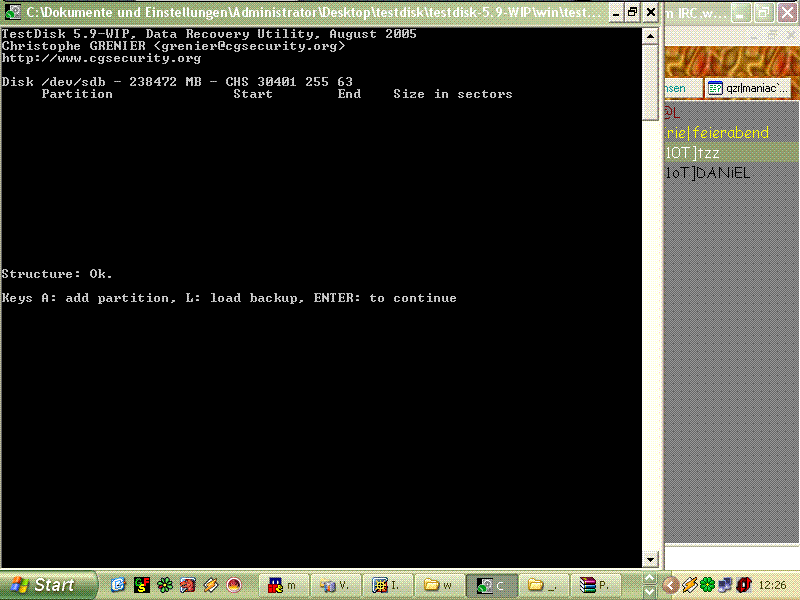800x600 pixels.
Task: Click the 'Keys A: add partition' line
Action: pos(229,298)
